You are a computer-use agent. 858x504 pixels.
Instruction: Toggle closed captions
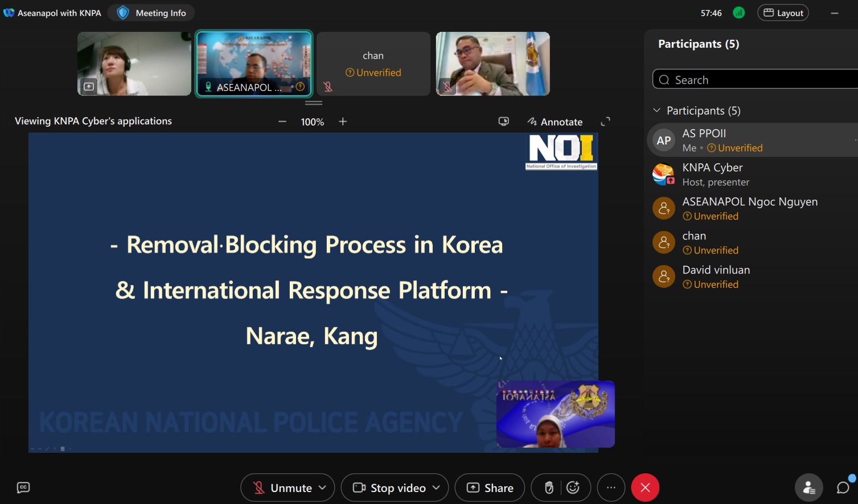pos(23,488)
